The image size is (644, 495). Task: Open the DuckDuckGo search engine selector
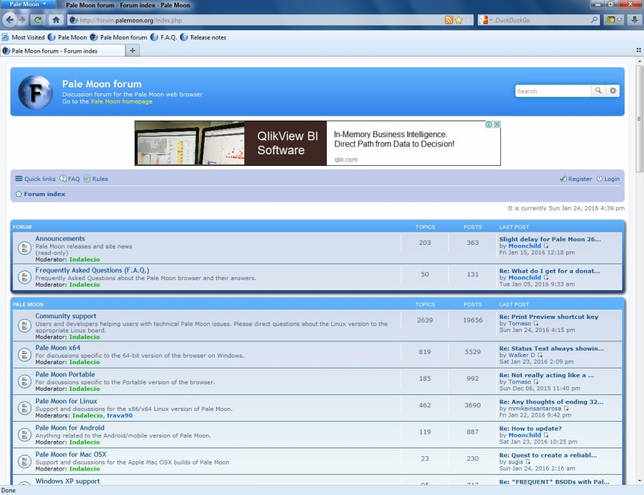(x=486, y=20)
